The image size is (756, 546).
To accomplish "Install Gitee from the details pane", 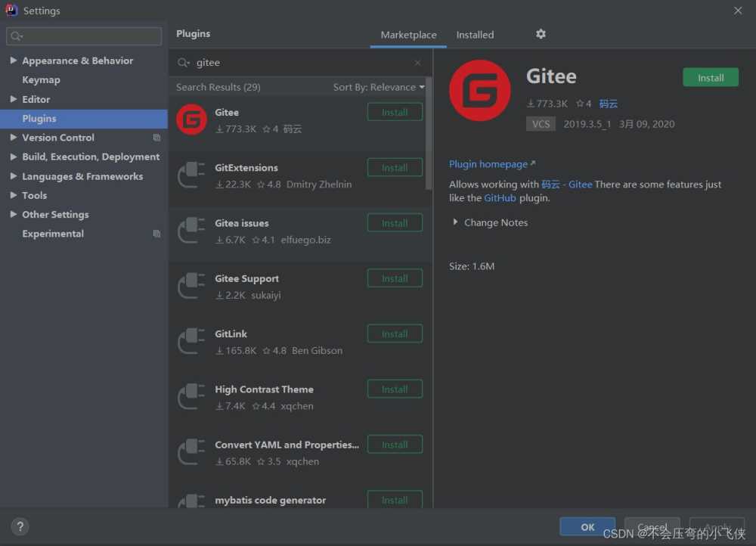I will (x=710, y=78).
